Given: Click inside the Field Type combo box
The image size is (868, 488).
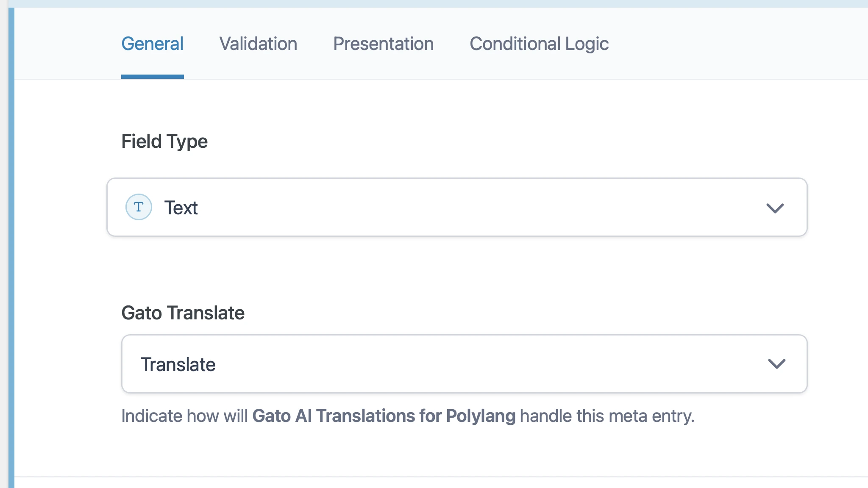Looking at the screenshot, I should pyautogui.click(x=424, y=208).
